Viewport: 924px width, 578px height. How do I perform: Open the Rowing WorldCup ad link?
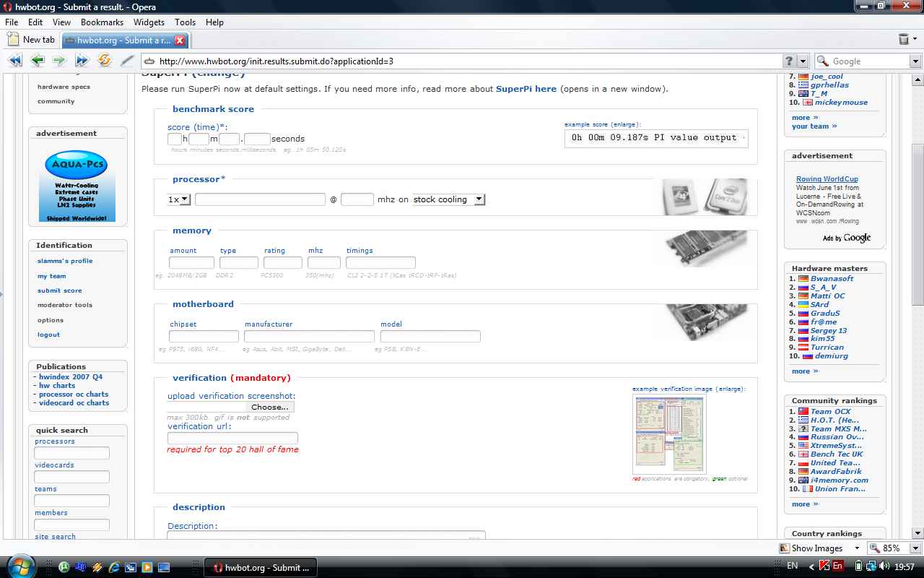[x=827, y=179]
